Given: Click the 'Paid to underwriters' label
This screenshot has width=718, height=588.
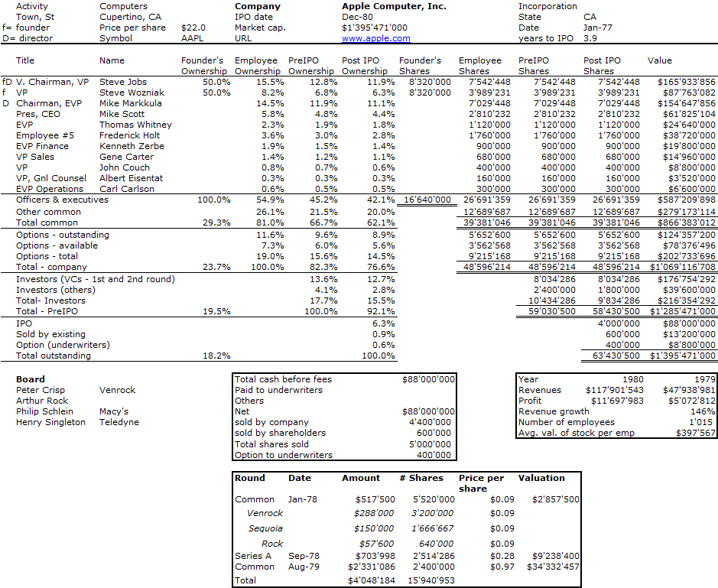Looking at the screenshot, I should coord(278,390).
